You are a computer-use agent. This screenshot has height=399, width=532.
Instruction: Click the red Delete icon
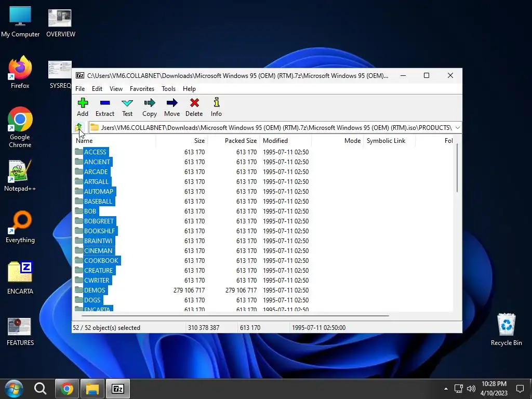tap(194, 103)
